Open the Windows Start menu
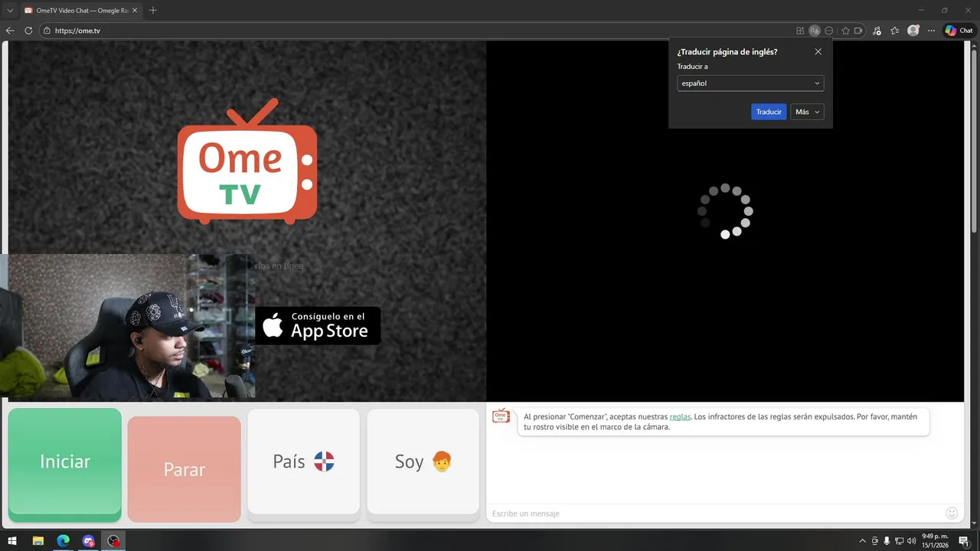Viewport: 980px width, 551px height. click(12, 541)
